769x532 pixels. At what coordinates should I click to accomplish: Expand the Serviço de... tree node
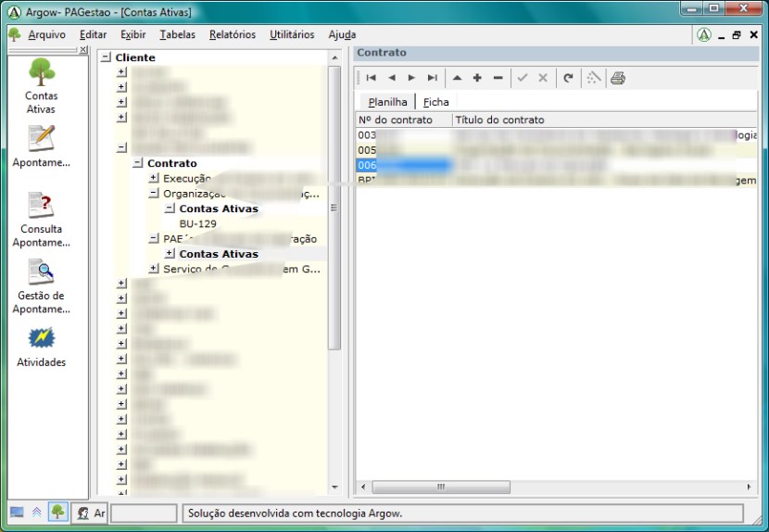[x=154, y=269]
